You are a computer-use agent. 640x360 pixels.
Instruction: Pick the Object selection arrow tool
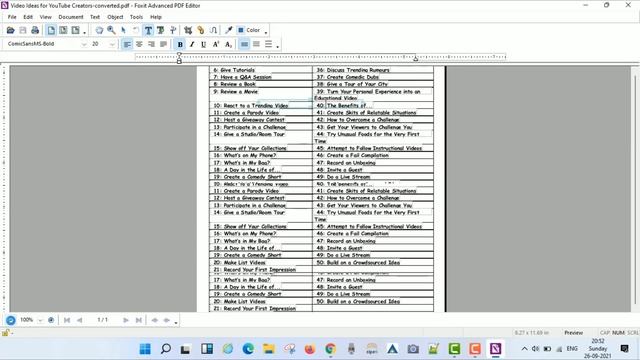pos(123,30)
